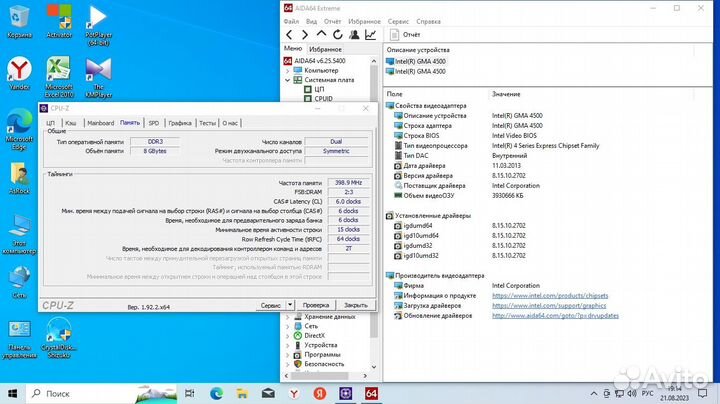
Task: Open Microsoft Excel 2010 desktop icon
Action: point(59,77)
